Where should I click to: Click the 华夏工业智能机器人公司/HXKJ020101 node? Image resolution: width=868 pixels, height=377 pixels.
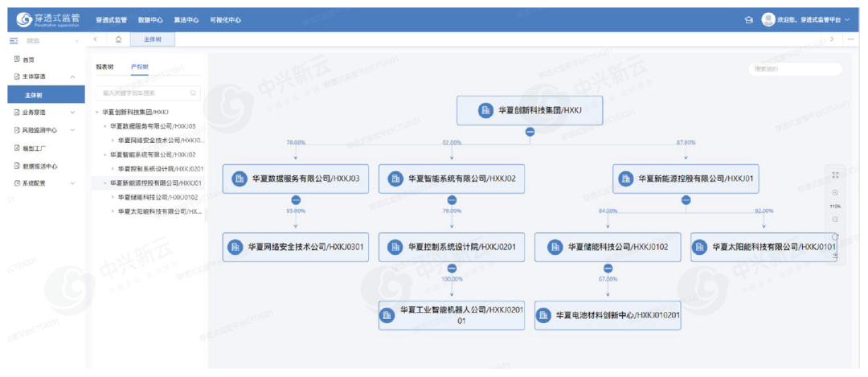(452, 316)
